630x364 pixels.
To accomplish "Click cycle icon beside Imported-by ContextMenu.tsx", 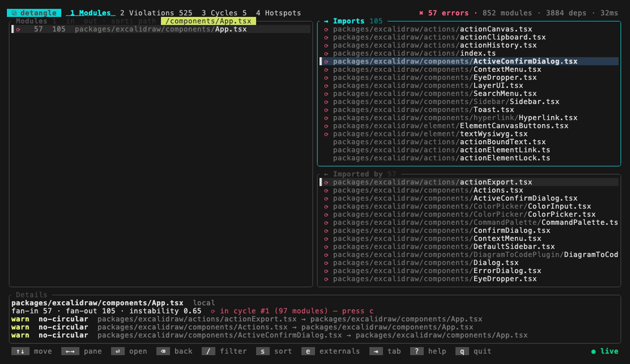I will pyautogui.click(x=326, y=239).
